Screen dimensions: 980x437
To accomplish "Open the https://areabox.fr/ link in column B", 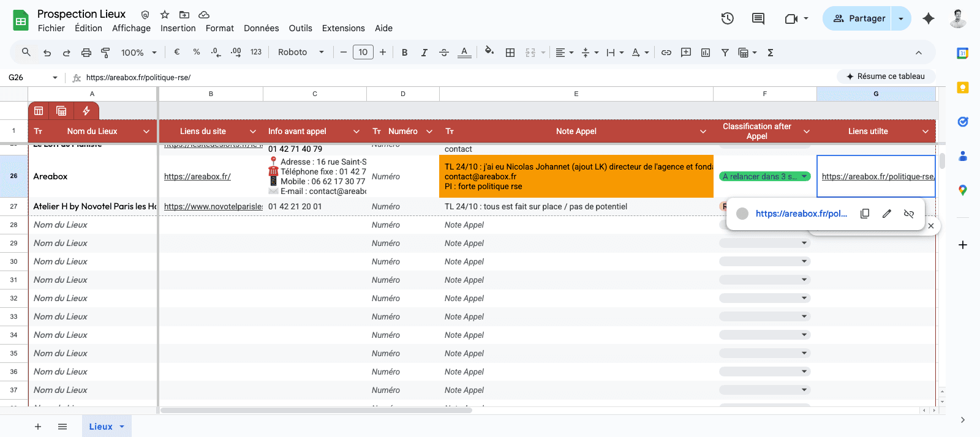I will (x=197, y=176).
